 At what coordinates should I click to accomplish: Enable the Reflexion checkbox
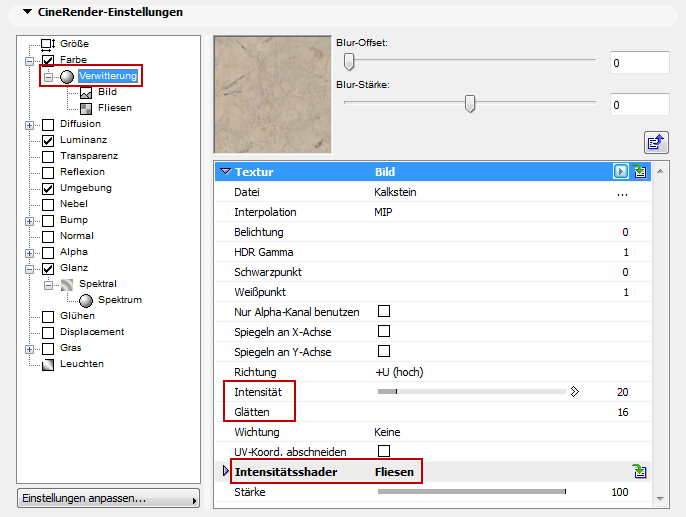[48, 172]
